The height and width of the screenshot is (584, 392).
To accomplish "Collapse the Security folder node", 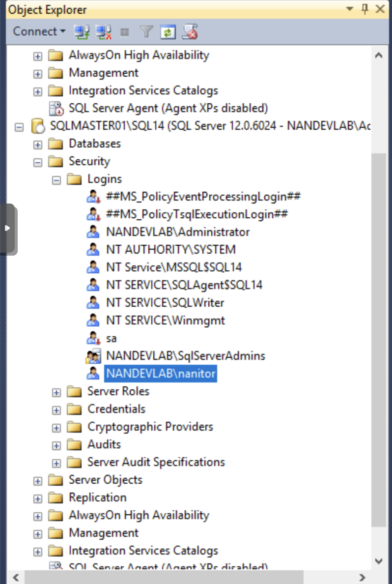I will [x=38, y=162].
